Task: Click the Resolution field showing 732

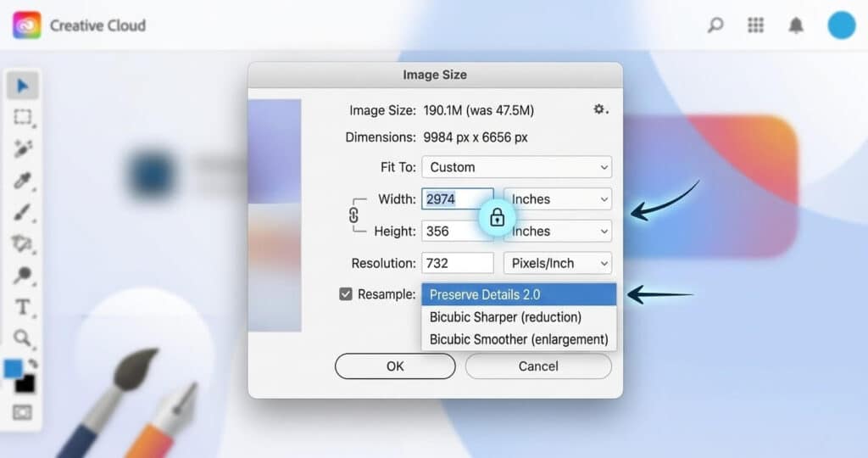Action: (x=457, y=263)
